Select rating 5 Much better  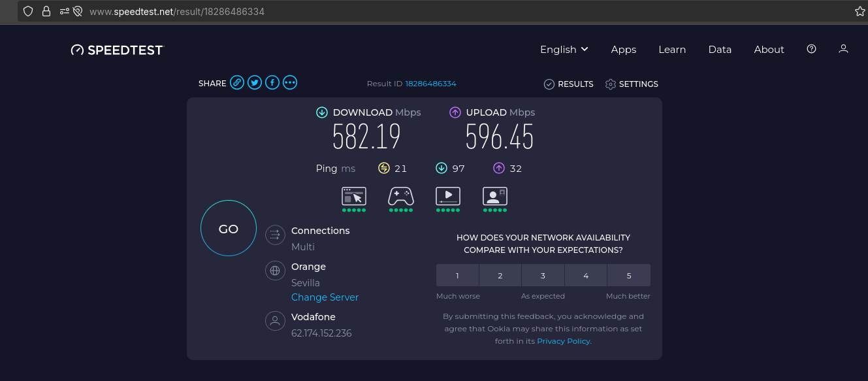point(629,276)
